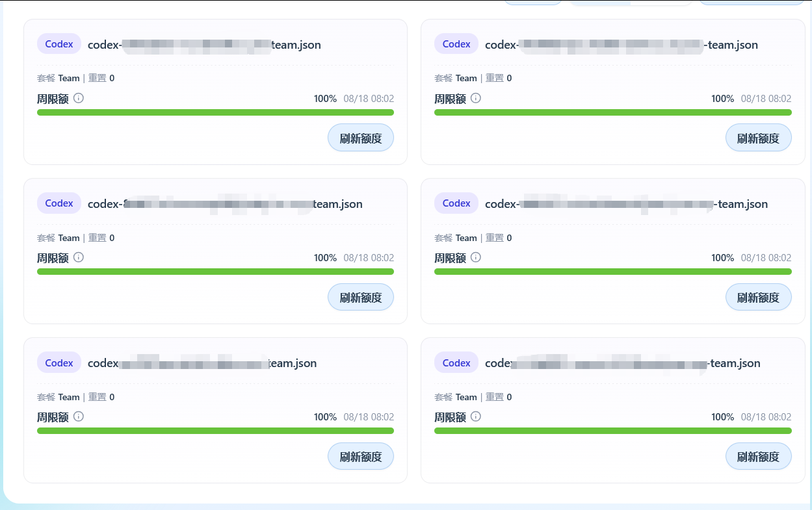Click the 周限额 info icon in bottom-right card
Image resolution: width=812 pixels, height=510 pixels.
[476, 416]
